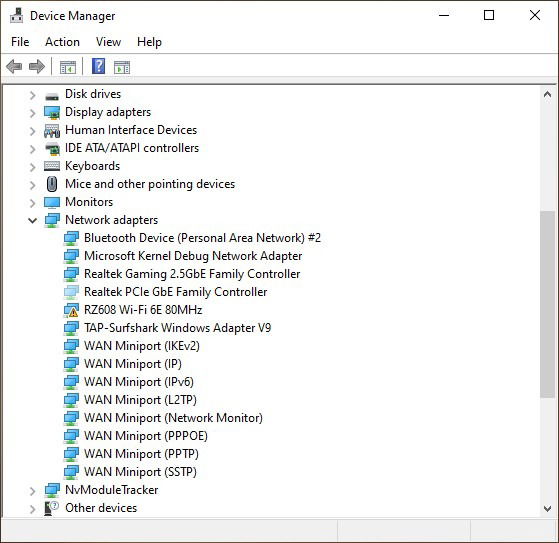This screenshot has height=543, width=559.
Task: Click the Show/Hide action pane icon
Action: 122,67
